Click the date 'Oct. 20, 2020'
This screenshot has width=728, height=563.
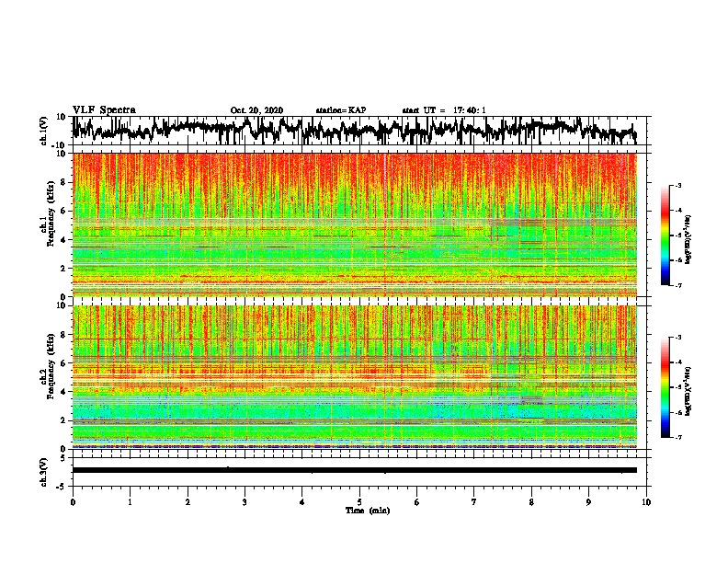tap(256, 110)
